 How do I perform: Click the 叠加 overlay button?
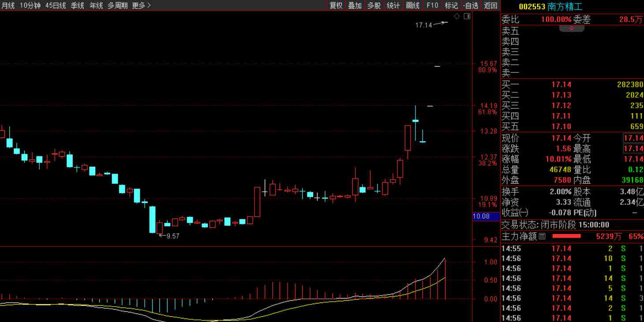(x=355, y=5)
